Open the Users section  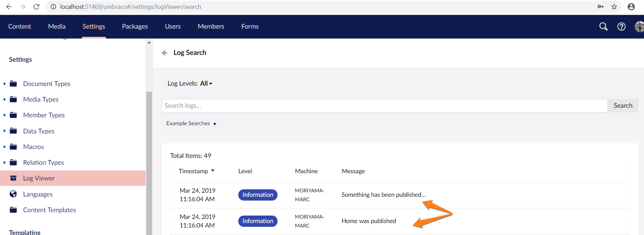(173, 27)
